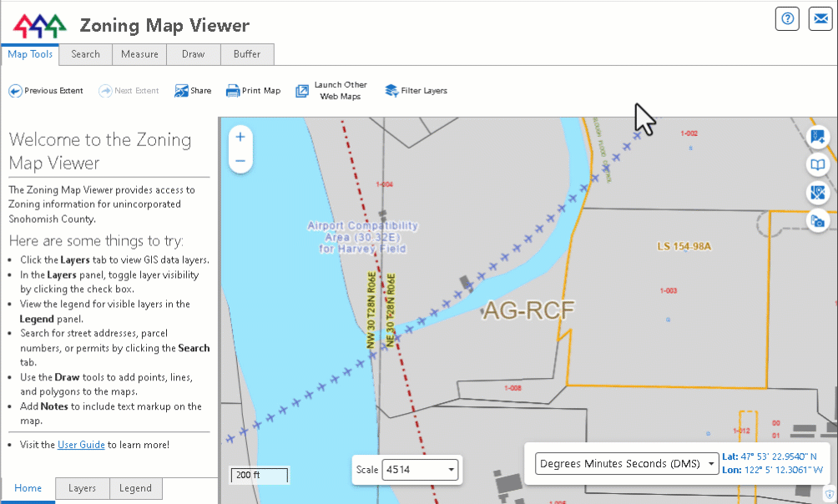
Task: Open the Buffer tab
Action: (x=247, y=54)
